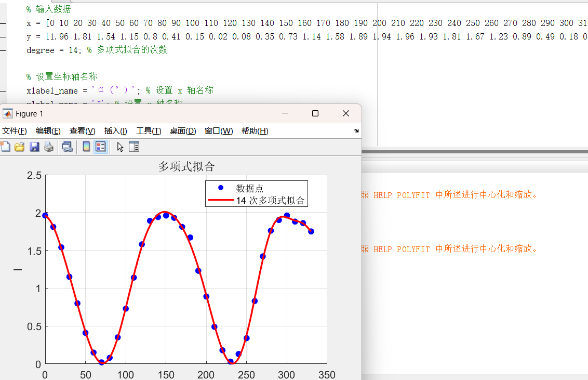Open the 文件(F) menu
Viewport: 588px width, 380px height.
coord(14,131)
